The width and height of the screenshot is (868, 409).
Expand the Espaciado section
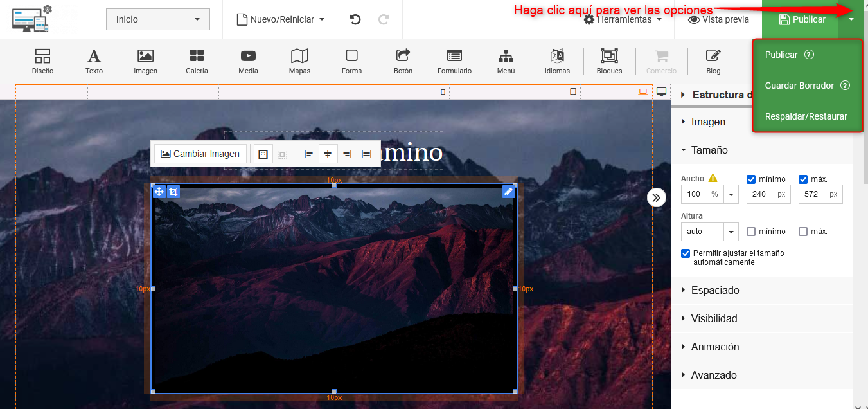tap(714, 290)
